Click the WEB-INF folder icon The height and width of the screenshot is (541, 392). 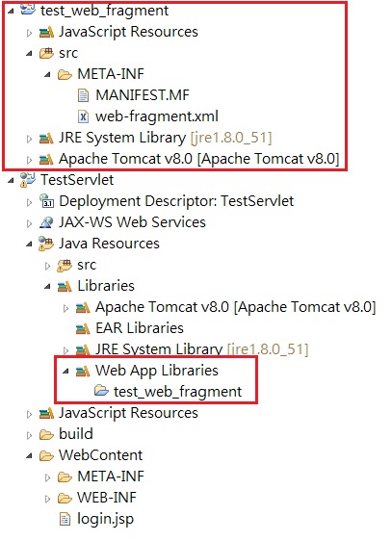[x=65, y=499]
